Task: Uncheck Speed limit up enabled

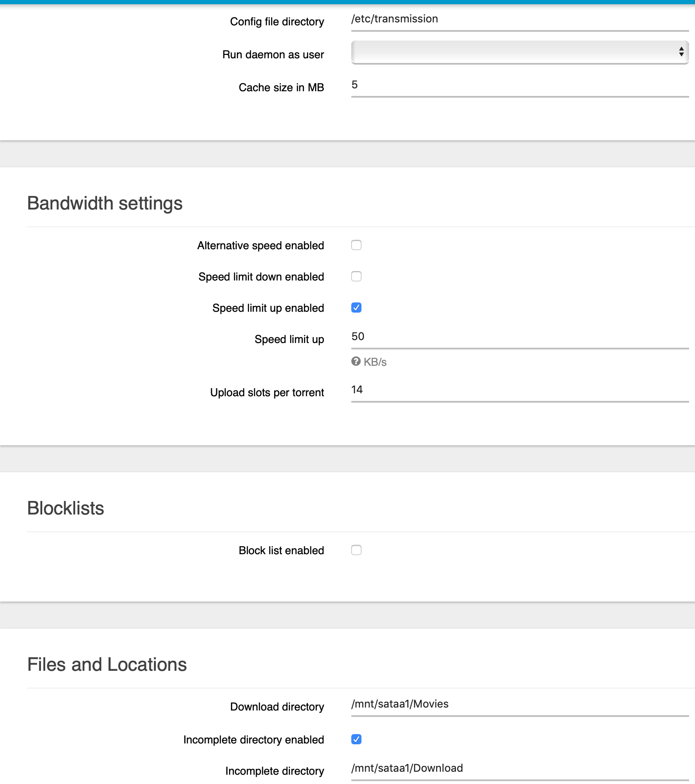Action: (356, 308)
